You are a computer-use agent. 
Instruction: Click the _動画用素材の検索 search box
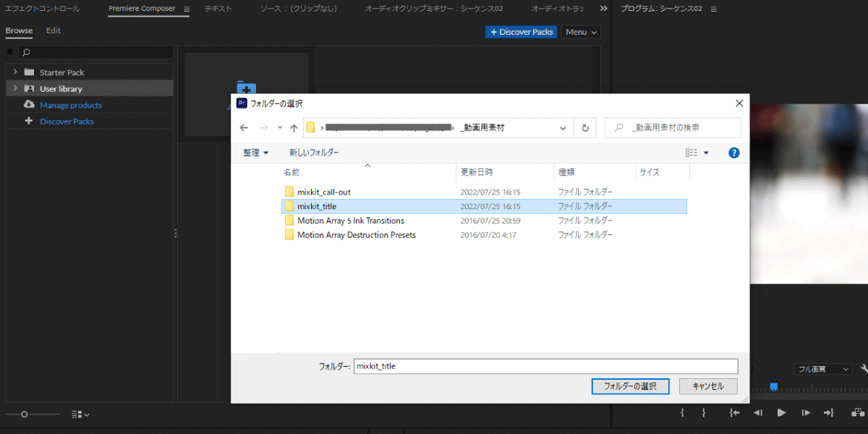tap(673, 127)
